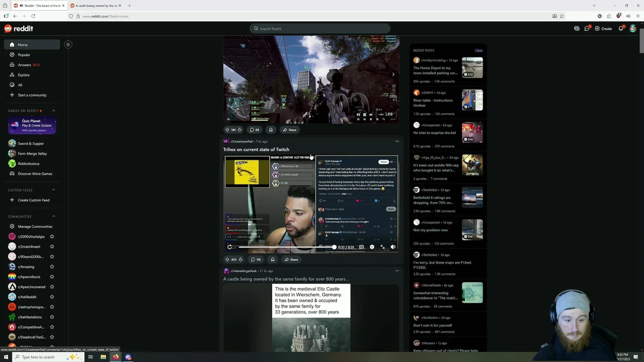Screen dimensions: 644x362
Task: Favorite r/ApexUncovered with its star
Action: [x=52, y=287]
